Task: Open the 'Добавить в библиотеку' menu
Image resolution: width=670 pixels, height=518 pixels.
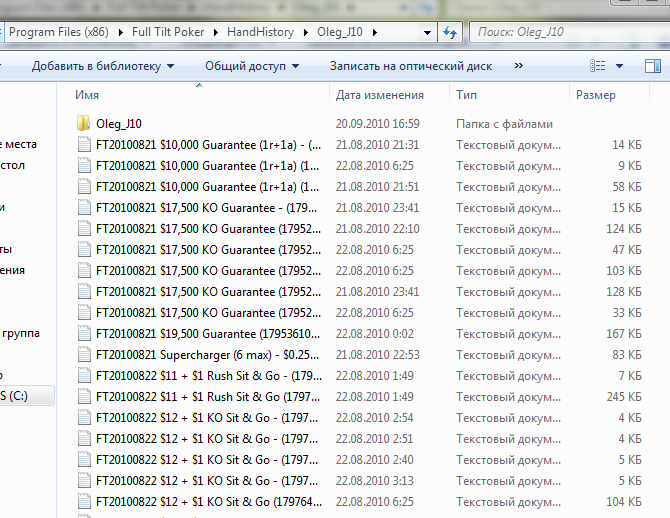Action: coord(103,66)
